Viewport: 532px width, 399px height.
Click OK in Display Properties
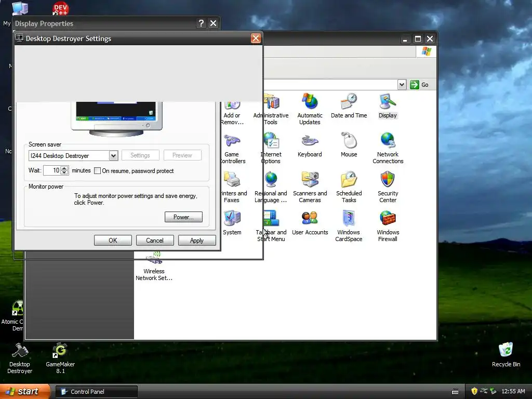click(113, 241)
